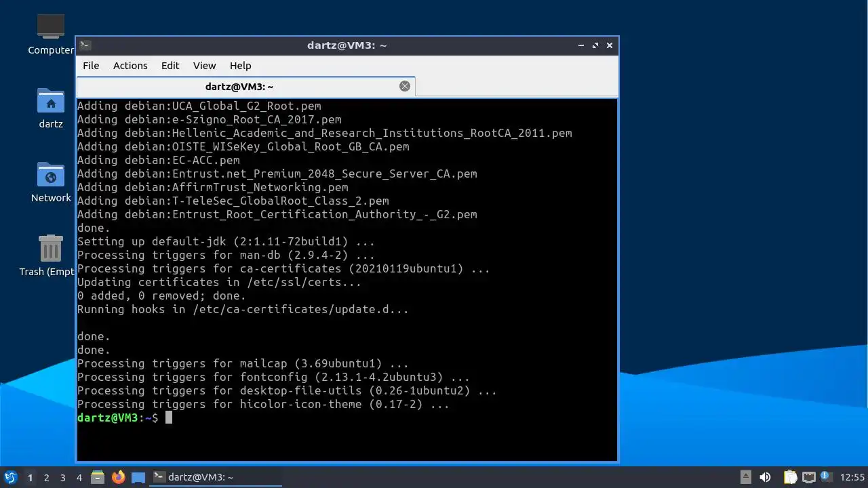Open the update notifier tray icon
The image size is (868, 488).
point(826,476)
